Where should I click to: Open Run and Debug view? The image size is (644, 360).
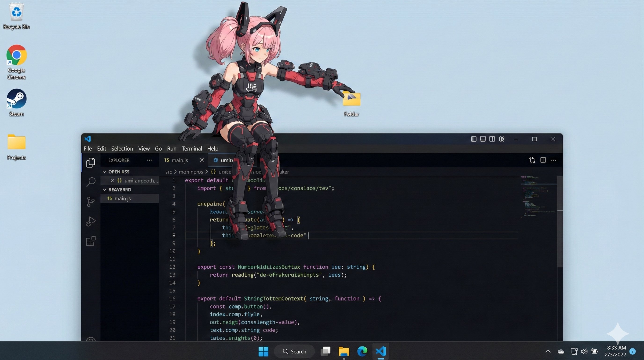(x=91, y=221)
